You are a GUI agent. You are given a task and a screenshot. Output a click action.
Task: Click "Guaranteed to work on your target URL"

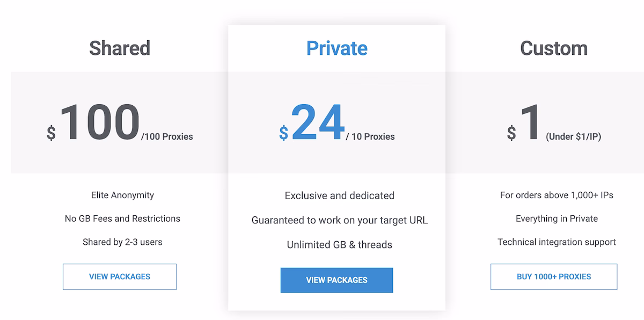click(339, 220)
